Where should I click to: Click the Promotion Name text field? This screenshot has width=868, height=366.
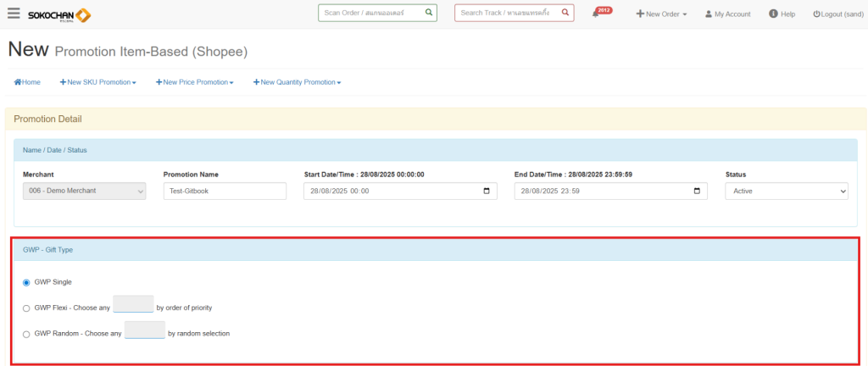(x=225, y=191)
